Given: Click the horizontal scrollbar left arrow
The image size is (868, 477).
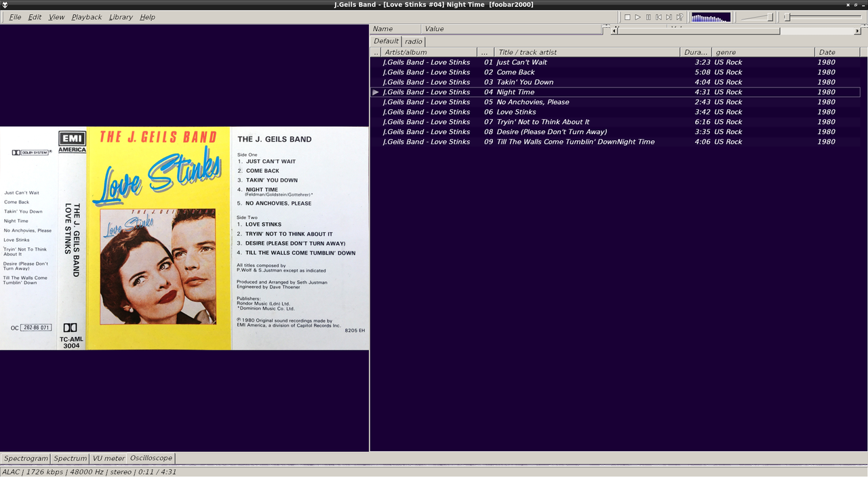Looking at the screenshot, I should (x=614, y=30).
